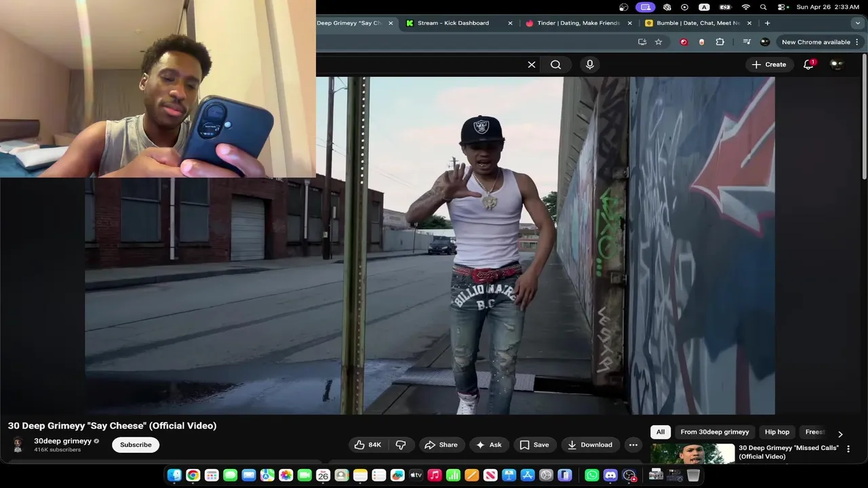The width and height of the screenshot is (868, 488).
Task: Open the Missed Calls (Official Video) title
Action: click(x=789, y=452)
